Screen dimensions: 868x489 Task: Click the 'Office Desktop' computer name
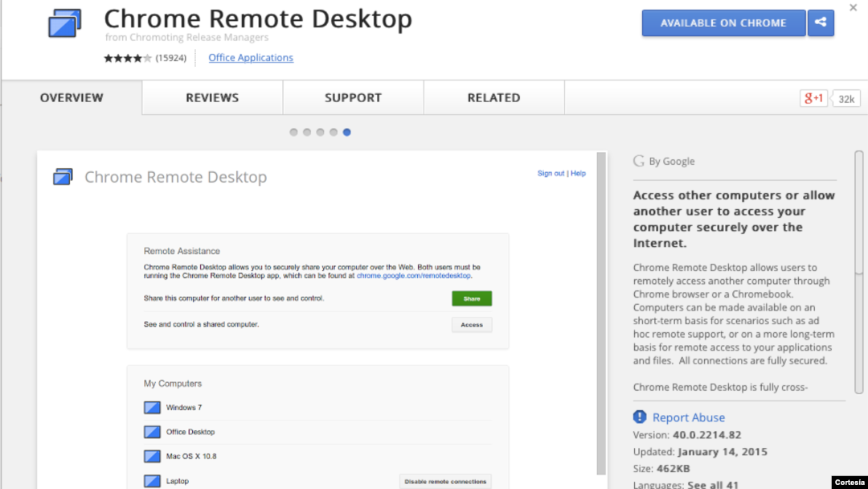point(190,432)
